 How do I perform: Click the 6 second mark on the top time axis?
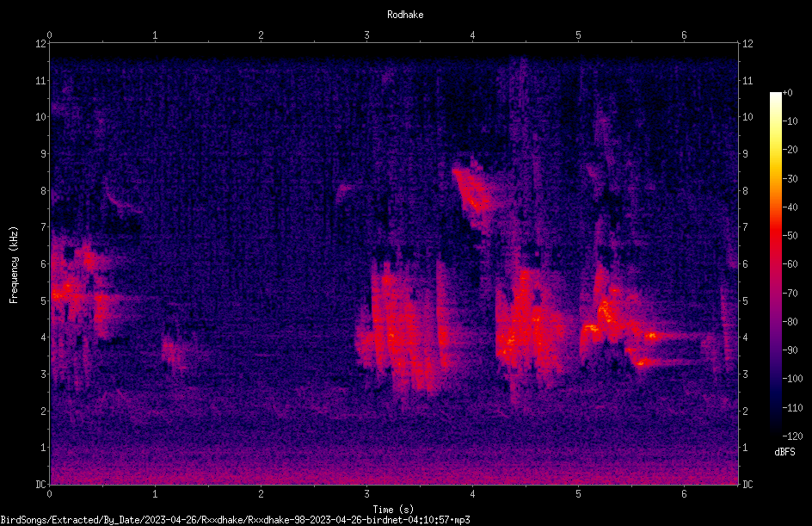(x=684, y=35)
